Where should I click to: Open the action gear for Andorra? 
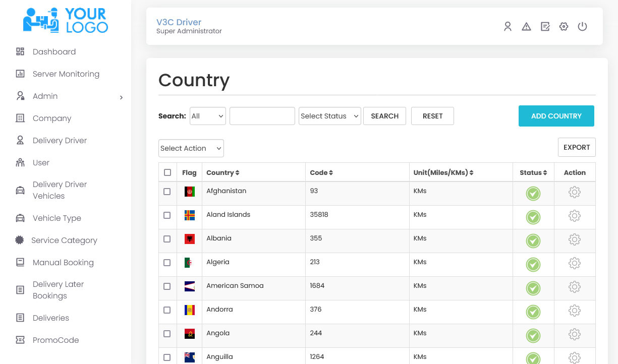point(575,311)
